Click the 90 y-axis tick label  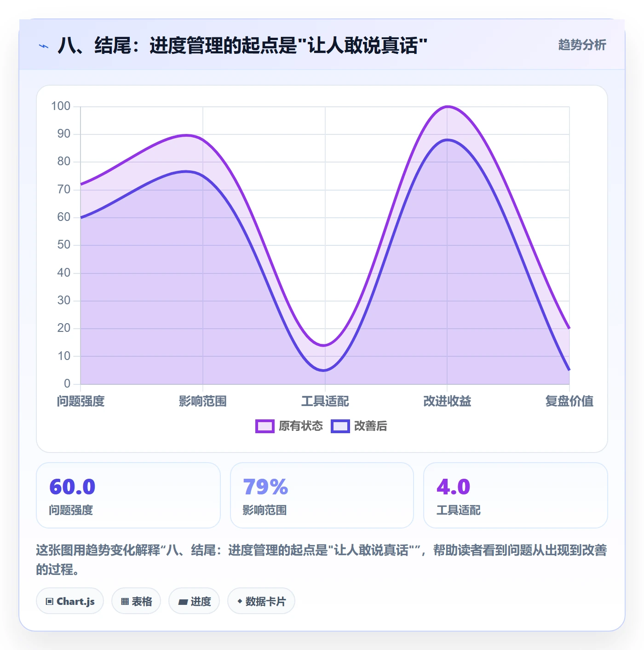click(63, 134)
